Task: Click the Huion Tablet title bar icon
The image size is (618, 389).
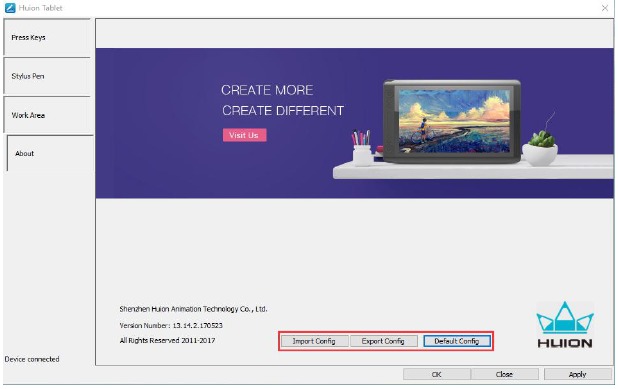Action: click(x=10, y=8)
